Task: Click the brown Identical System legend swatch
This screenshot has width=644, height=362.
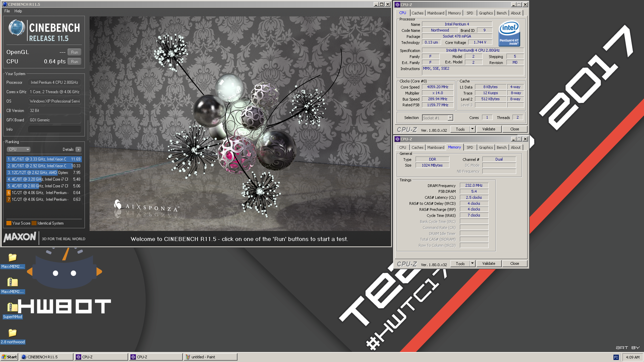Action: (34, 223)
